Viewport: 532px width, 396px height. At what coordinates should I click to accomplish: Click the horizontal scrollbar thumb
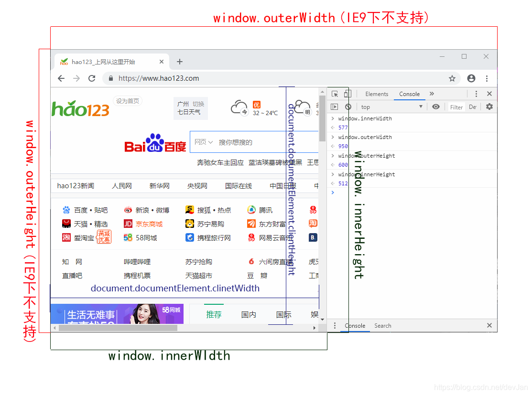click(118, 328)
